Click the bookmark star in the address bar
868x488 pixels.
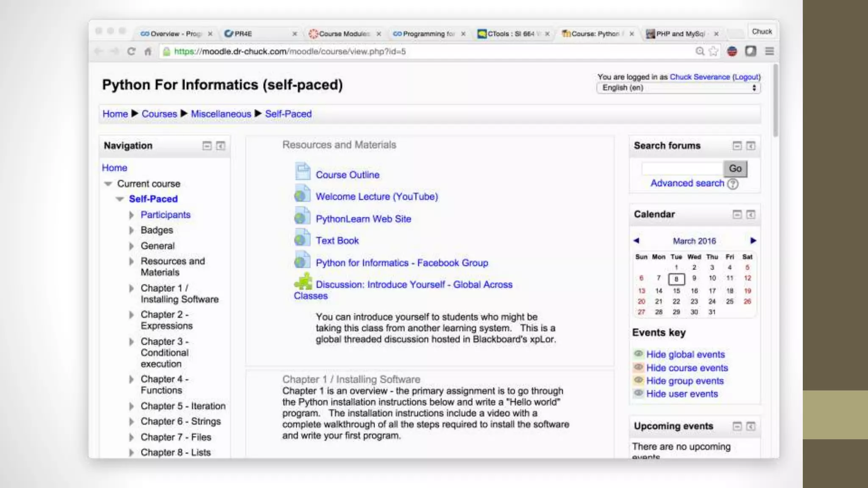pyautogui.click(x=714, y=51)
